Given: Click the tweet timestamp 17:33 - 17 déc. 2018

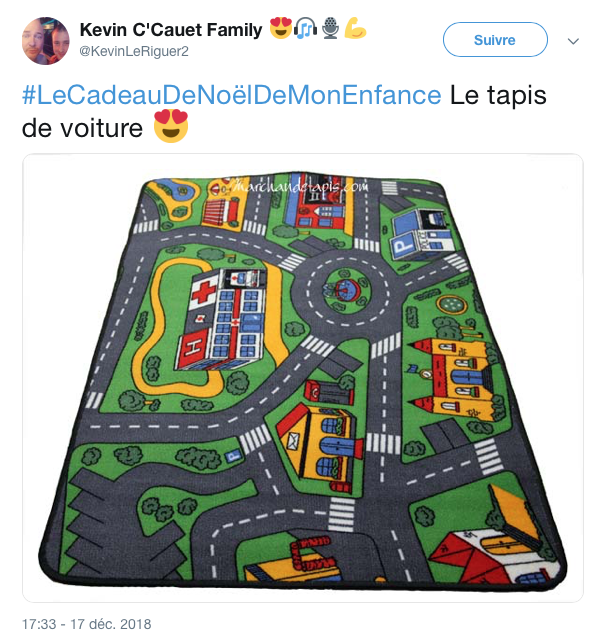Looking at the screenshot, I should (87, 624).
